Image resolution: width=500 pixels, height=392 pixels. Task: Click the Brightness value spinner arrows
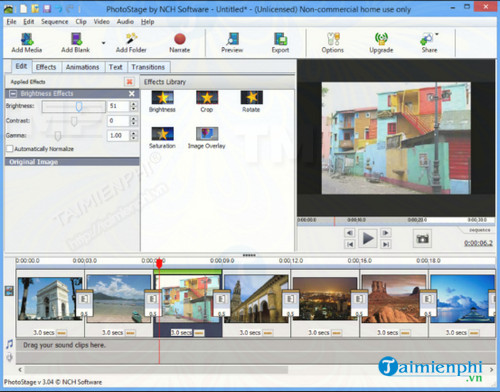tap(133, 106)
